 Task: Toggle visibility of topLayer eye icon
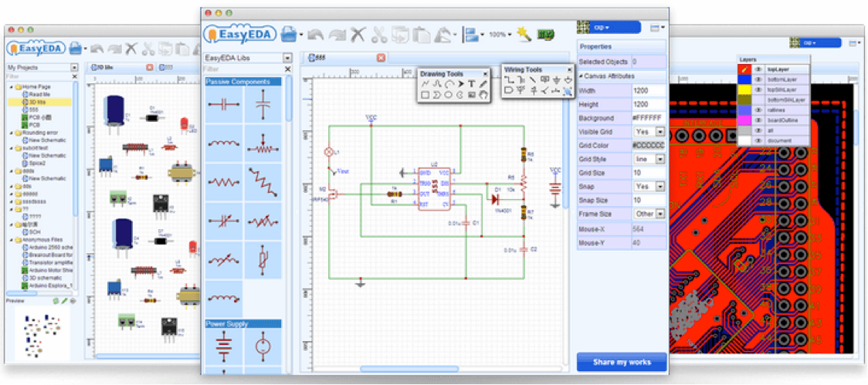[x=758, y=69]
